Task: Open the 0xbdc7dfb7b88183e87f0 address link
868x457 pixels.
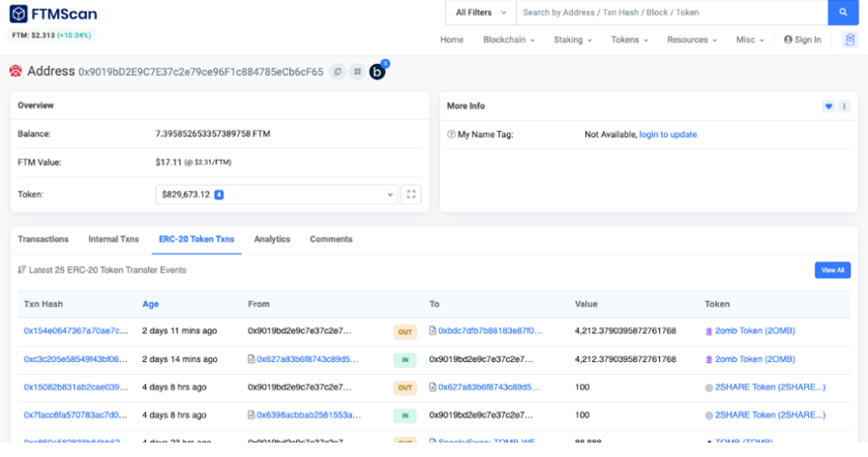Action: pos(491,331)
